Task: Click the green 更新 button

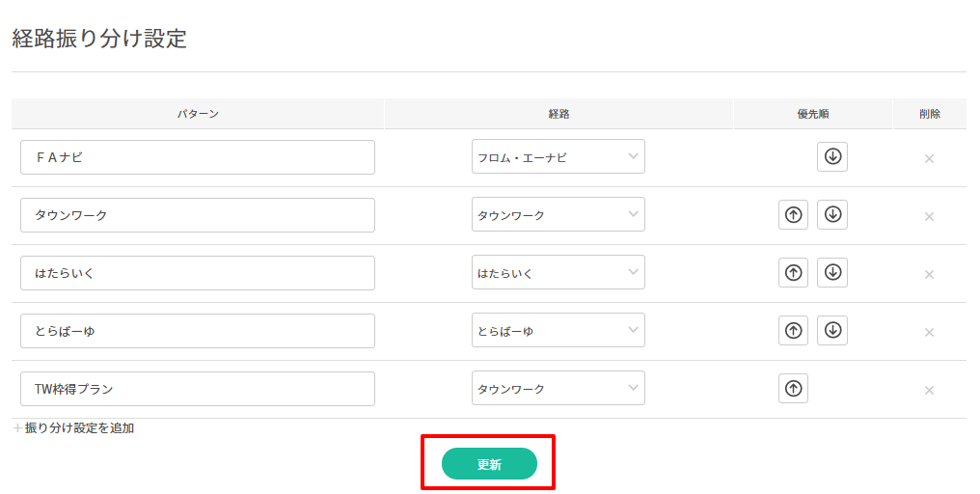Action: 488,464
